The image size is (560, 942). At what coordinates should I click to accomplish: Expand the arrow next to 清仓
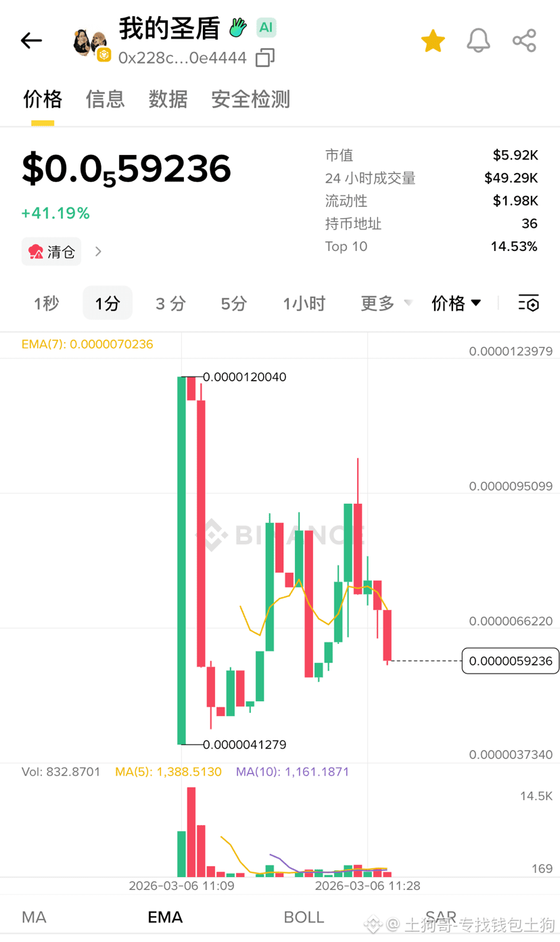pyautogui.click(x=99, y=252)
